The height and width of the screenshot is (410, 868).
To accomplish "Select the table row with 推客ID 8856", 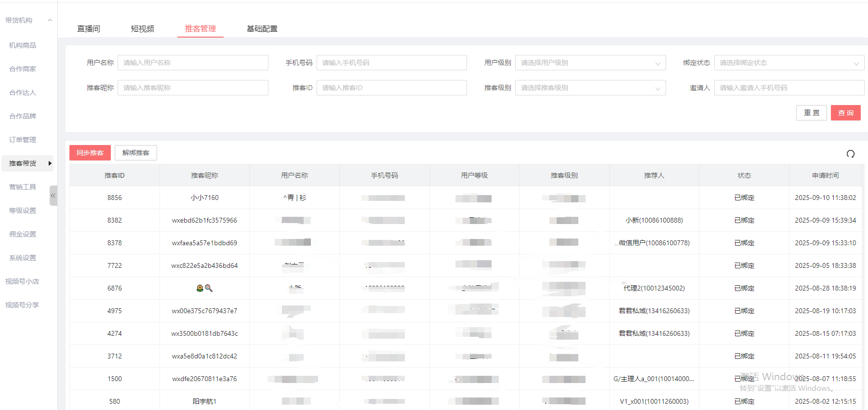I will click(115, 198).
